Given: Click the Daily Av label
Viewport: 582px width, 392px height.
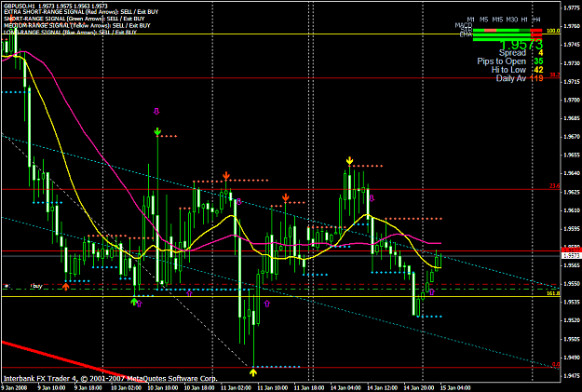Looking at the screenshot, I should pos(511,78).
